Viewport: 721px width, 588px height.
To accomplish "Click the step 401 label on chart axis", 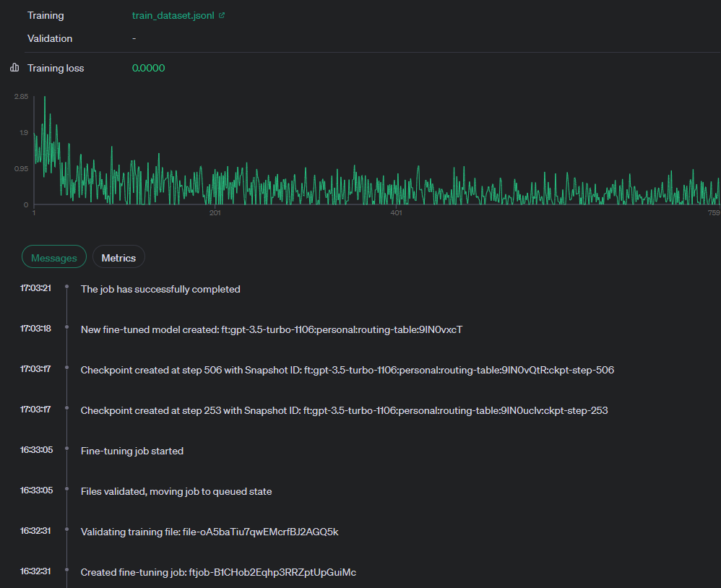I will pyautogui.click(x=397, y=213).
